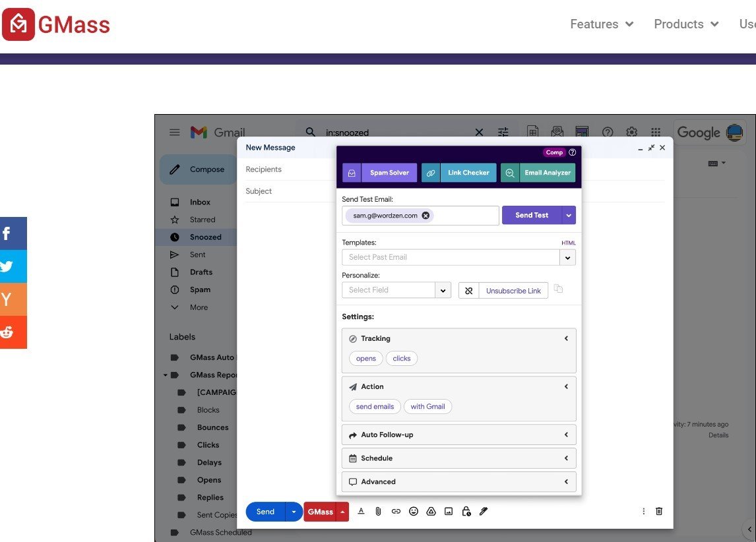The height and width of the screenshot is (542, 756).
Task: Share on Facebook
Action: [13, 233]
